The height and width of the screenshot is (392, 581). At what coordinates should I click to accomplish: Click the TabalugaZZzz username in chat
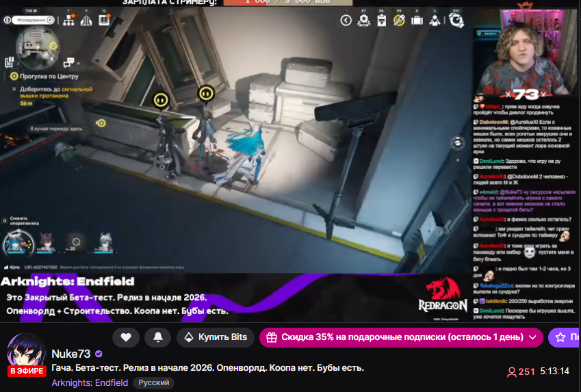pos(495,286)
